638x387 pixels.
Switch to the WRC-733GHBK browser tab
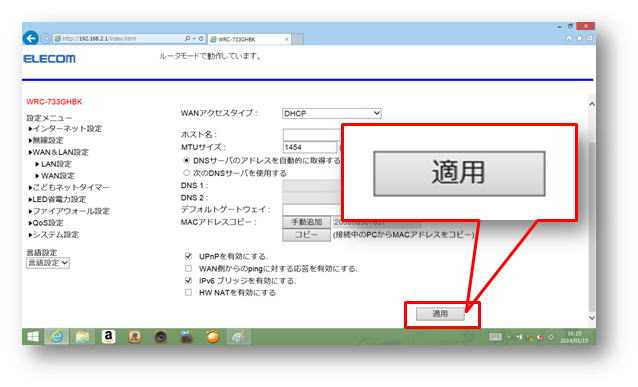point(249,39)
